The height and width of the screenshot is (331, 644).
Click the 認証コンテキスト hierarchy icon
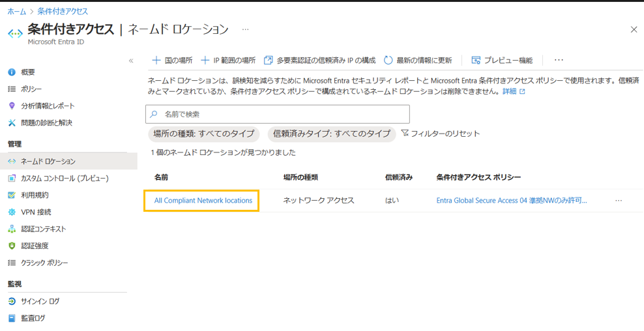click(x=12, y=229)
